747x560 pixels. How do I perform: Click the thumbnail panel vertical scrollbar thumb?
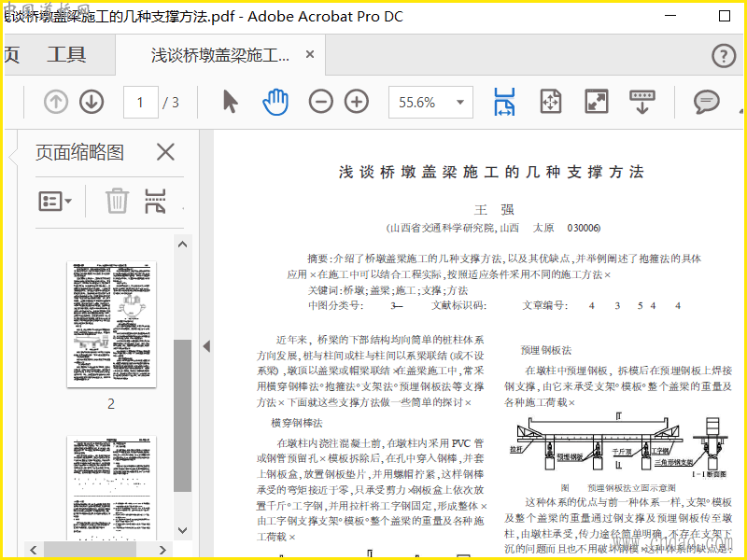click(x=182, y=415)
